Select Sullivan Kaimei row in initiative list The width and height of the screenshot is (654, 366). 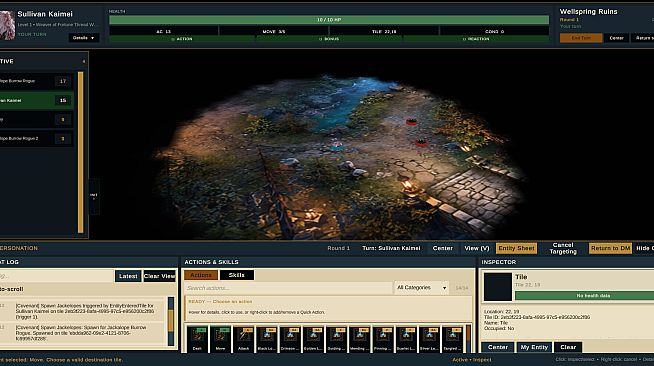tap(37, 100)
